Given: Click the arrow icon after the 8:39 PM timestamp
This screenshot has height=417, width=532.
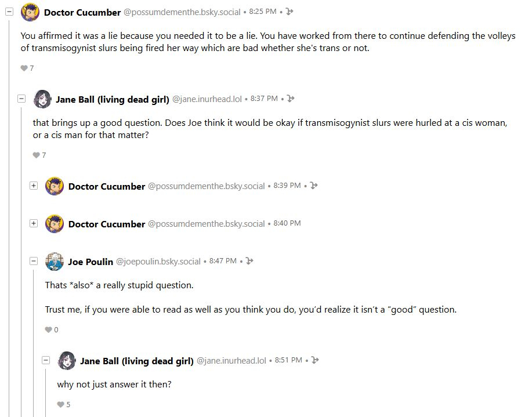Looking at the screenshot, I should coord(314,186).
